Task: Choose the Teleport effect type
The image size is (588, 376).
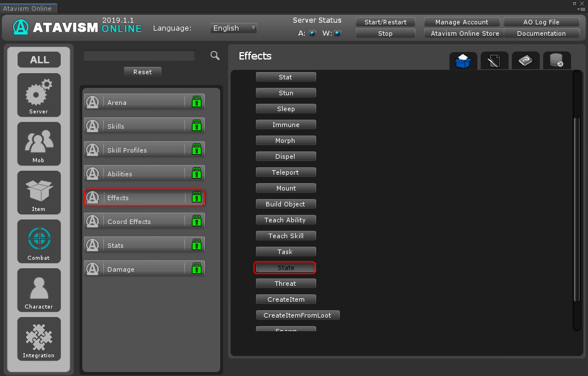Action: [285, 172]
